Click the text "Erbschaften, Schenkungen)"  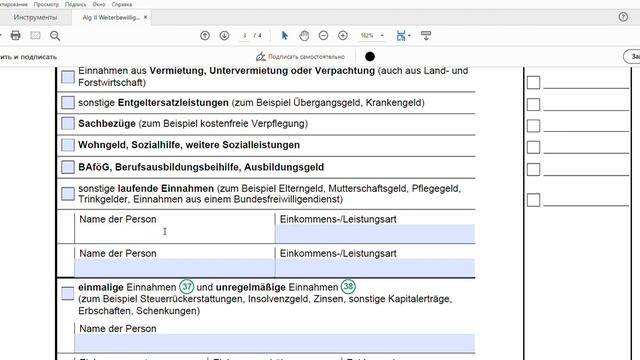coord(139,311)
